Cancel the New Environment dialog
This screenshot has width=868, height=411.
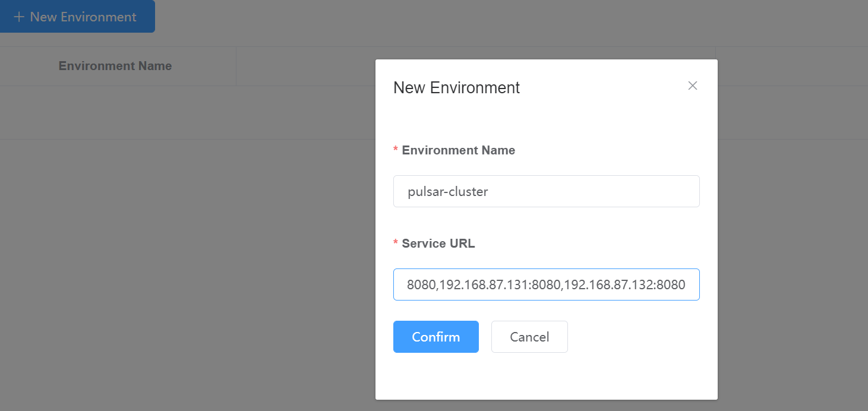point(529,337)
